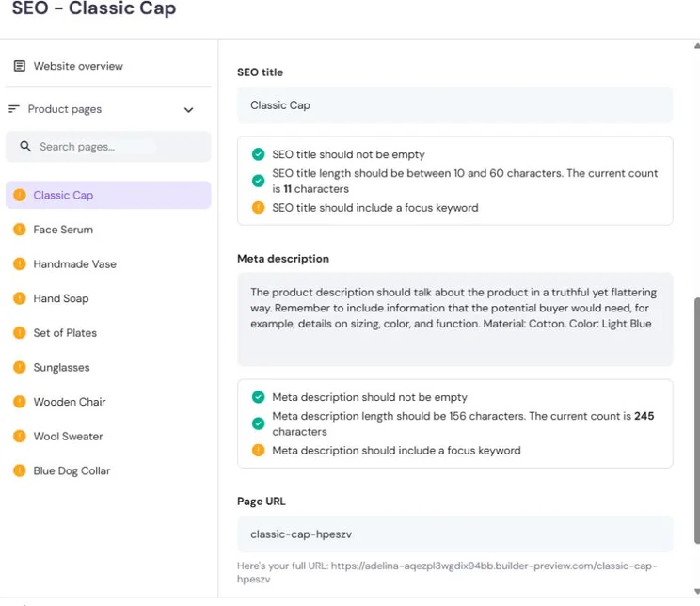
Task: Click the scrollbar up arrow
Action: pyautogui.click(x=697, y=45)
